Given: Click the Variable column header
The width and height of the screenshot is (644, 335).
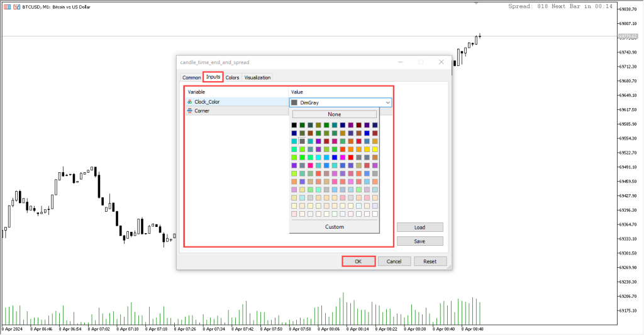Looking at the screenshot, I should 196,92.
